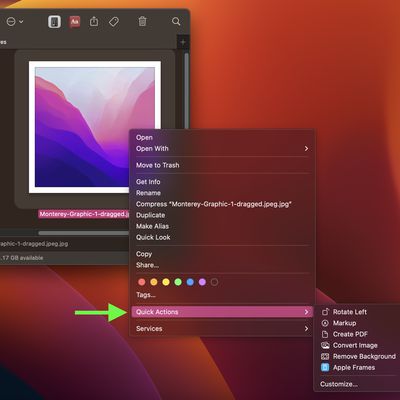Click the Rotate Left icon
This screenshot has width=400, height=400.
coord(325,312)
